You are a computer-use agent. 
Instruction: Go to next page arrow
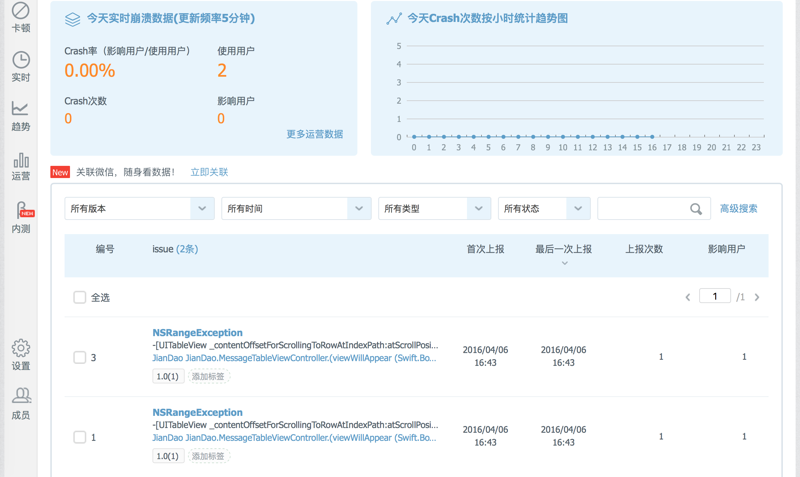point(757,297)
